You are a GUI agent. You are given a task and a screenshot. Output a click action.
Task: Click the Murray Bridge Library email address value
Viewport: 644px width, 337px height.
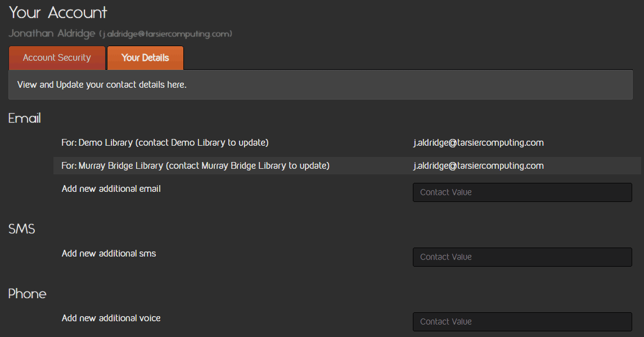pyautogui.click(x=478, y=166)
